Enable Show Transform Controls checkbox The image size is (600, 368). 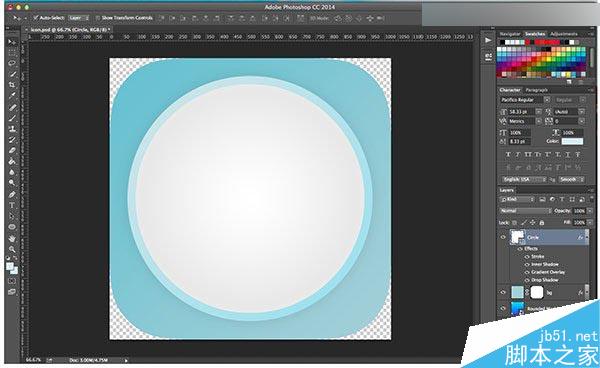[98, 18]
